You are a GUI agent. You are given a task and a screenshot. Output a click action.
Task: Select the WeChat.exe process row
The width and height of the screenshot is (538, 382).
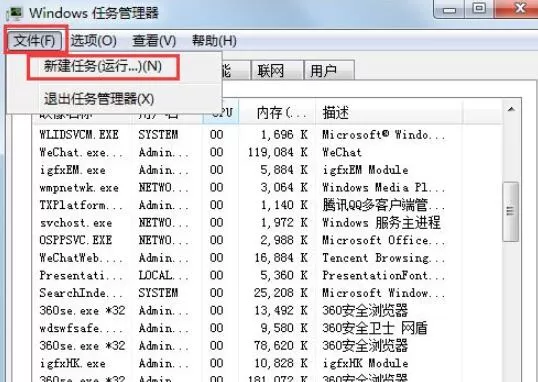pyautogui.click(x=268, y=152)
